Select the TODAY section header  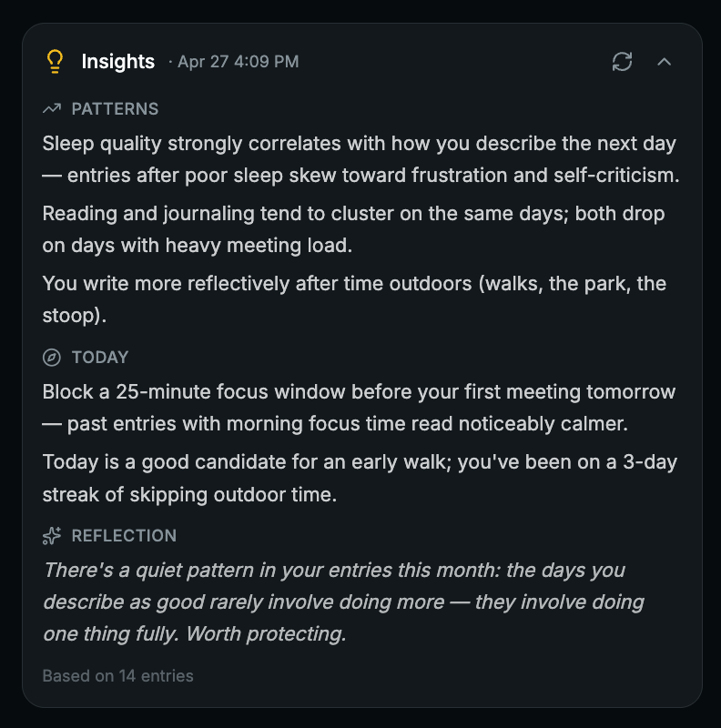point(100,357)
